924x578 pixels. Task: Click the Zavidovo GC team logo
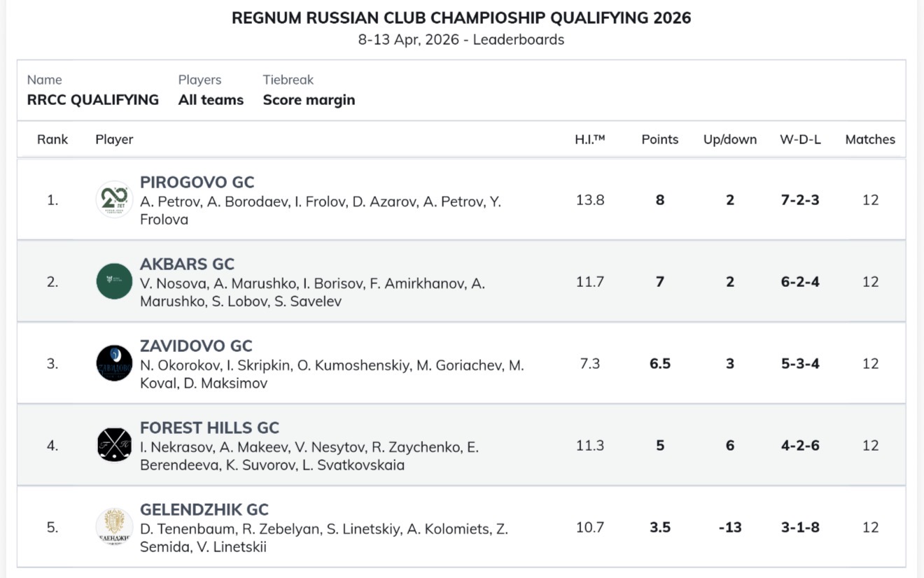114,363
